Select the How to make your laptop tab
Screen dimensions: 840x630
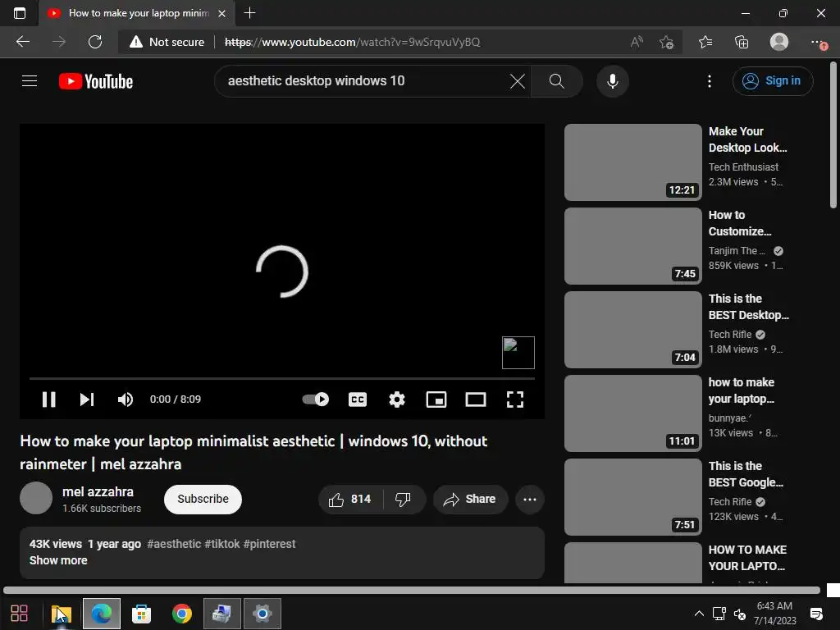click(139, 13)
